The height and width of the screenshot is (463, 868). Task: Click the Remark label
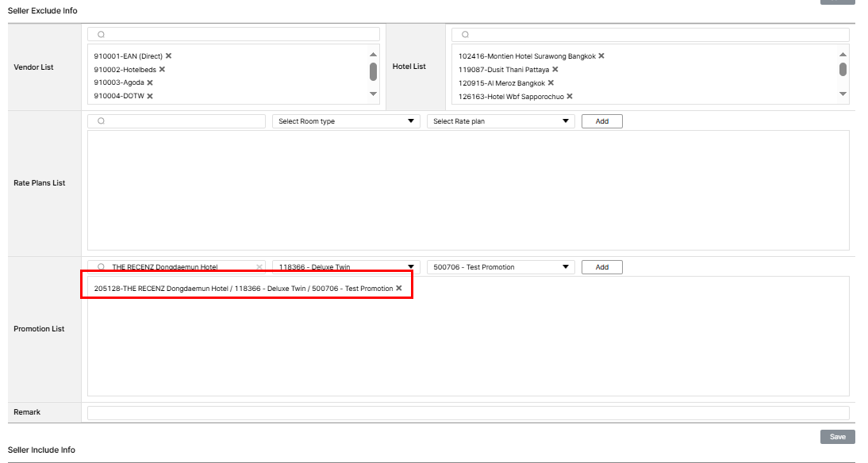tap(27, 412)
